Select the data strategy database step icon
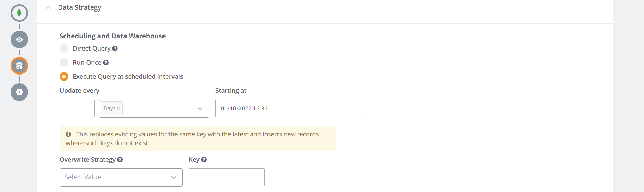The height and width of the screenshot is (192, 644). coord(19,66)
